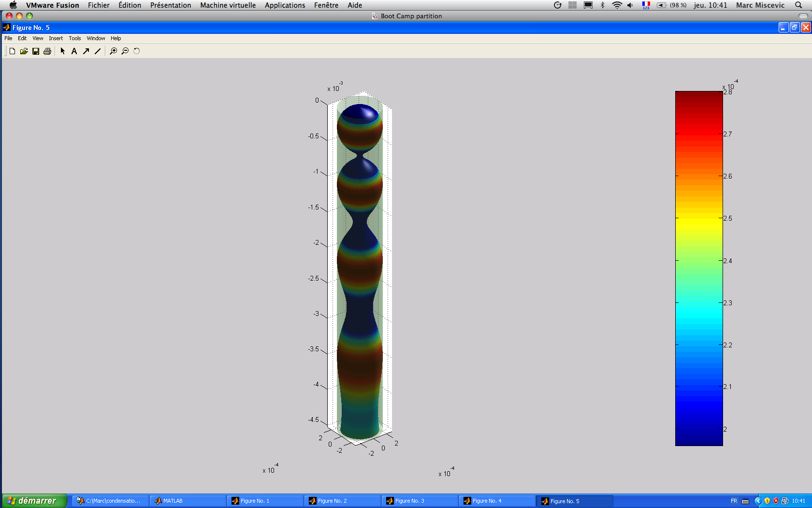
Task: Toggle the Zoom In magnifier tool
Action: coord(113,51)
